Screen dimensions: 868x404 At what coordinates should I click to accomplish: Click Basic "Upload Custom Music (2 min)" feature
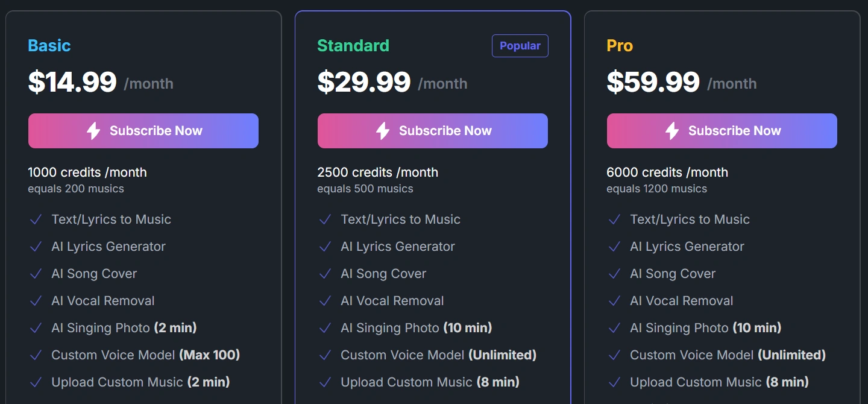tap(140, 382)
